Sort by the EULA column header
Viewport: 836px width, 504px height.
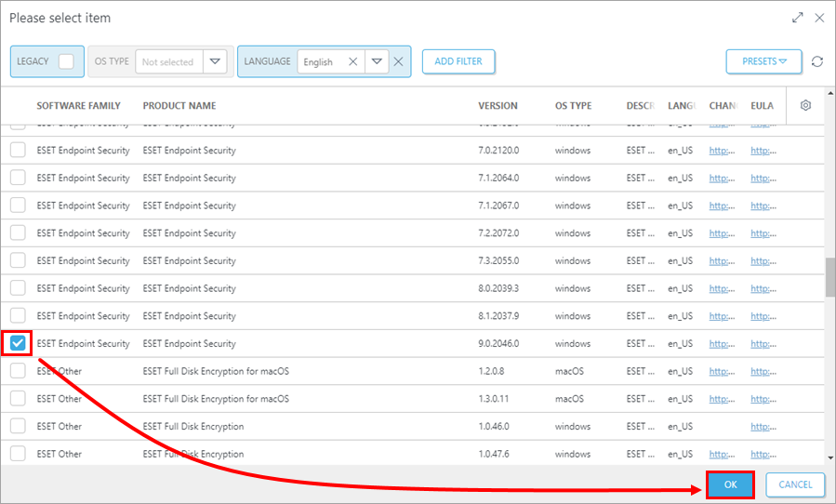762,106
